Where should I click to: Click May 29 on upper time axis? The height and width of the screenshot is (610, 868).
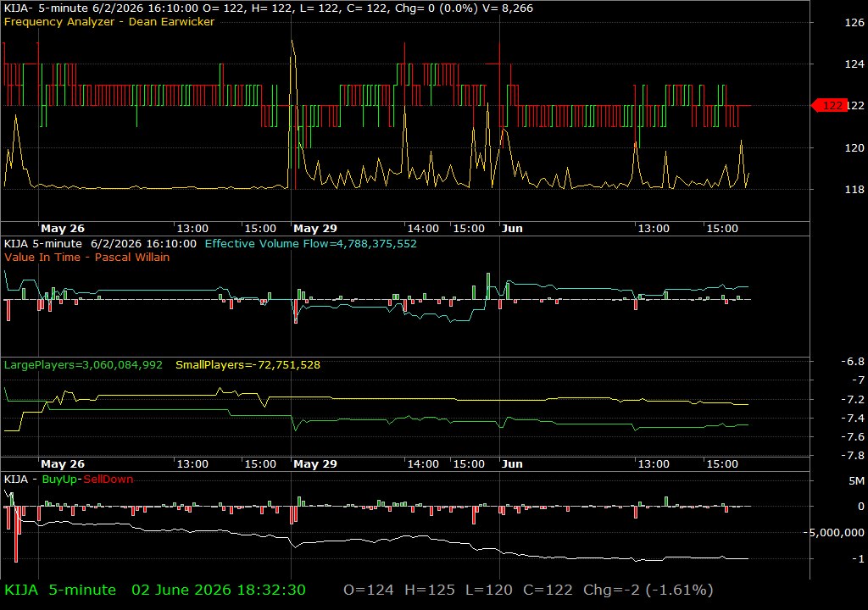click(x=315, y=228)
